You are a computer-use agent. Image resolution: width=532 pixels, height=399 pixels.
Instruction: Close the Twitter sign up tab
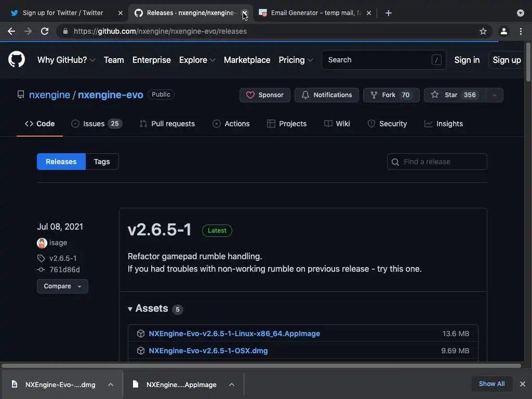pyautogui.click(x=121, y=13)
